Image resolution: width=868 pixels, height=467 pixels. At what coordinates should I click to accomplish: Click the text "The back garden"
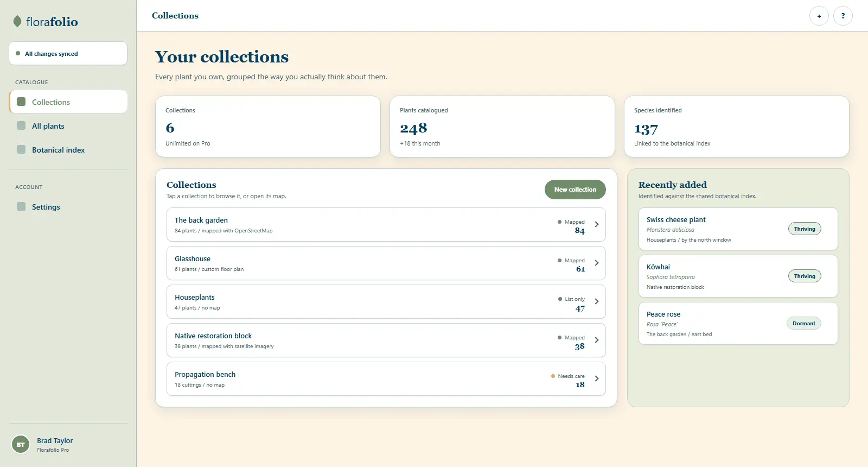point(201,220)
